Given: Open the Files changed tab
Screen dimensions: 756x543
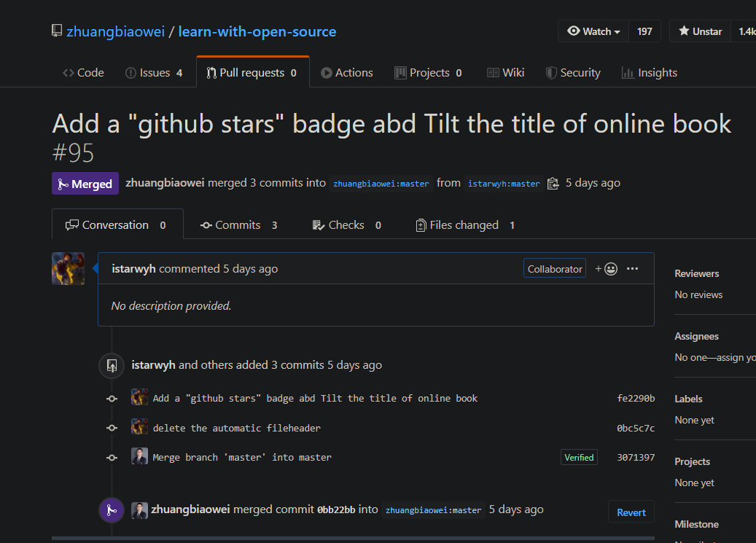Looking at the screenshot, I should pos(464,225).
